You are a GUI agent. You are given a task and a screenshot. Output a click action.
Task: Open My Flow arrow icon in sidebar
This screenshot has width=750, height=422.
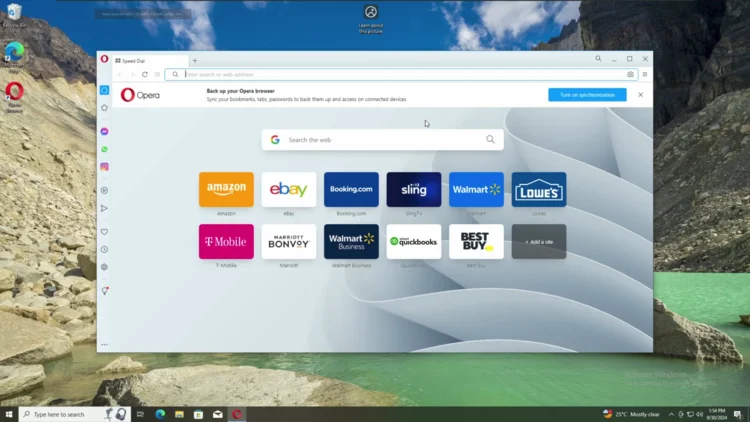point(104,208)
